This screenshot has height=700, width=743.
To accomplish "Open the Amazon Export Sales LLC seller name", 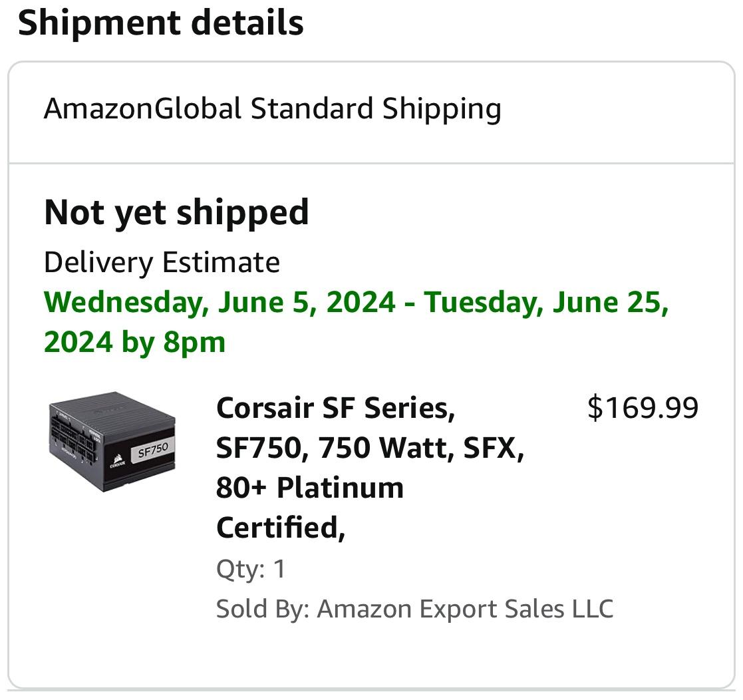I will (x=464, y=609).
